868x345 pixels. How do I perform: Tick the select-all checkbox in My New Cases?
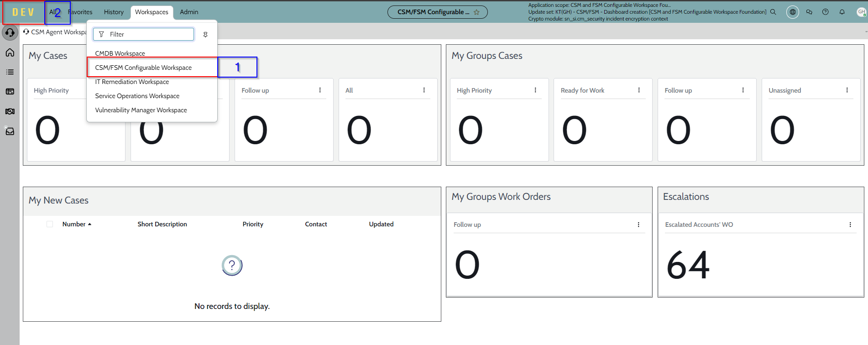(x=50, y=224)
